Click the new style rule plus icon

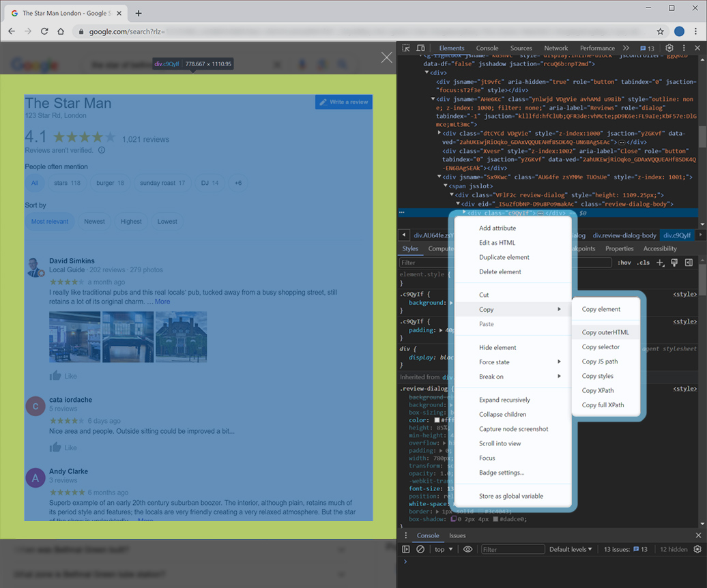point(660,263)
